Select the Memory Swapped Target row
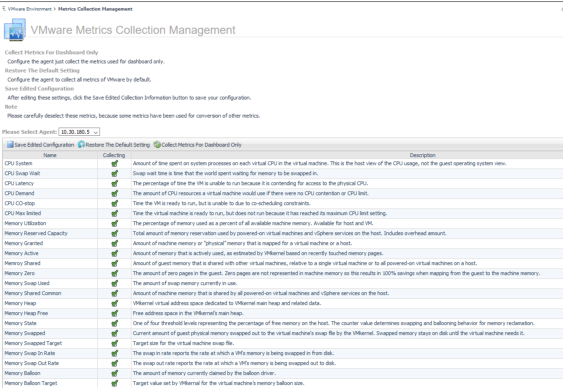 click(x=283, y=343)
